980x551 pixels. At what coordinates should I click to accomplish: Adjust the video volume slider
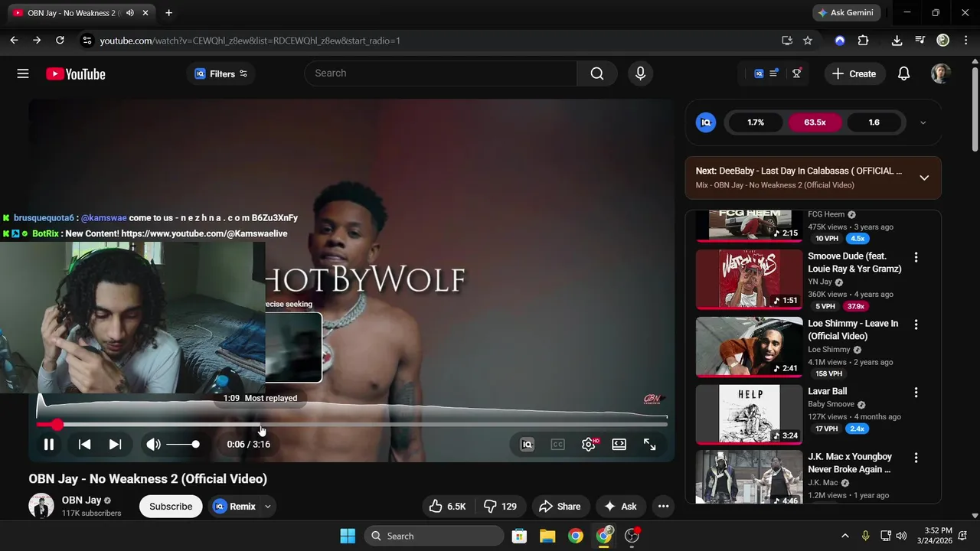[x=183, y=445]
